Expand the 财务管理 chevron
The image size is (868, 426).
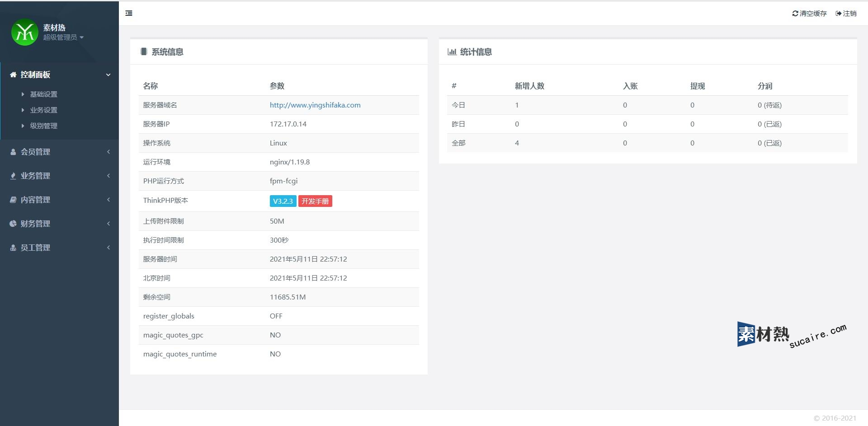tap(108, 224)
